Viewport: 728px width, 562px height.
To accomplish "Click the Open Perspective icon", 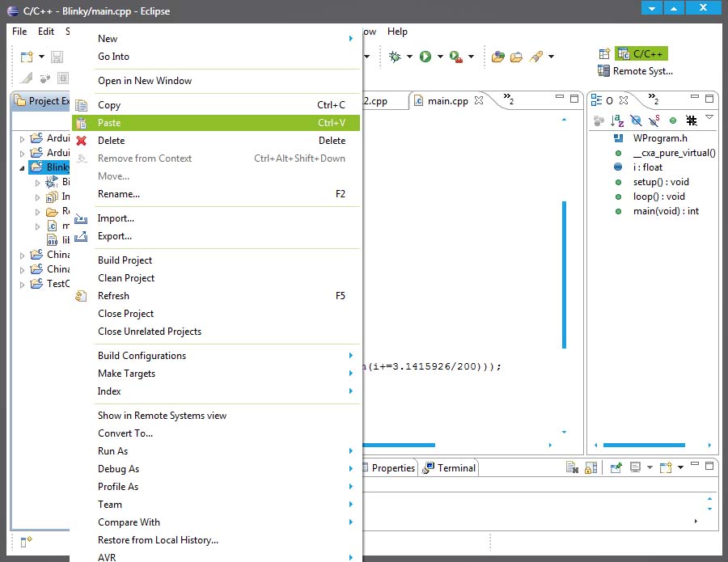I will coord(604,54).
